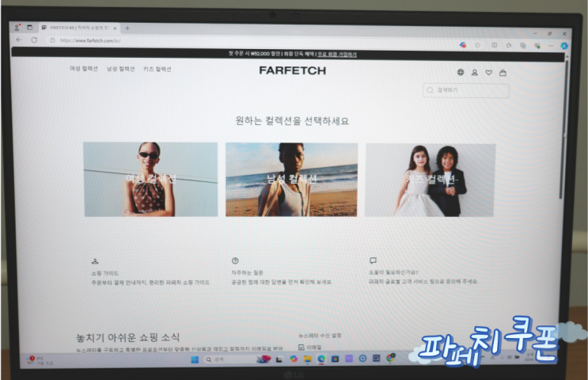Open the 키즈 컬렉션 navigation menu

pos(157,69)
